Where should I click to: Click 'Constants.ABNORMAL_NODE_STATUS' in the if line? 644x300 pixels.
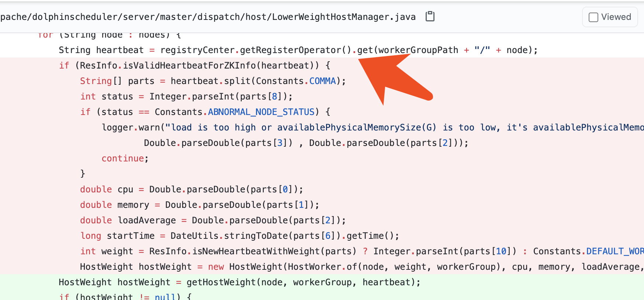[235, 112]
